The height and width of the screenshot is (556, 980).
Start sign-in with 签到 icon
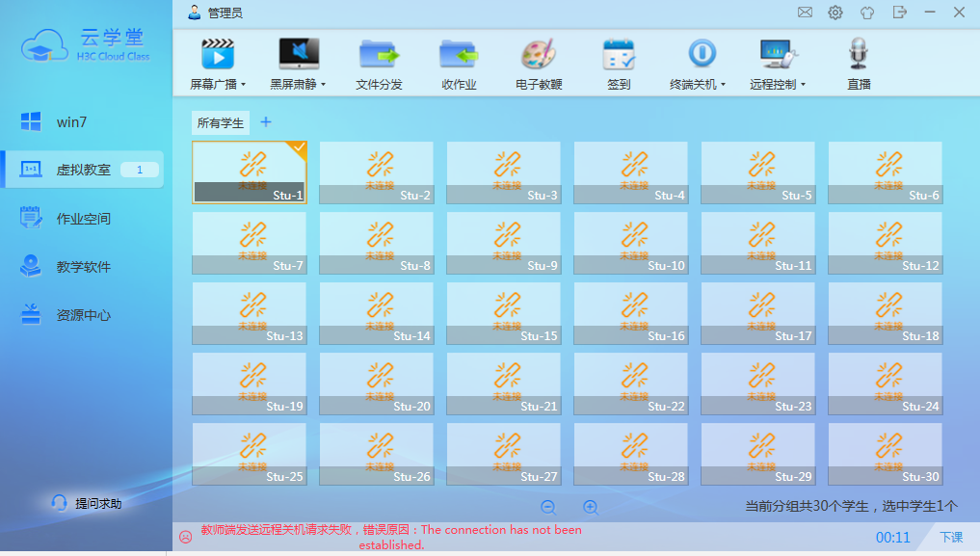[619, 54]
